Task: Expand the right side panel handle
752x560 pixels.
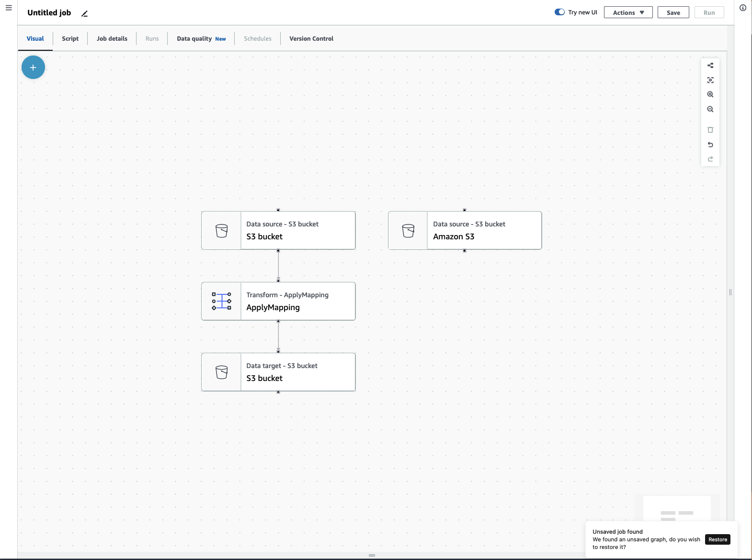Action: coord(730,292)
